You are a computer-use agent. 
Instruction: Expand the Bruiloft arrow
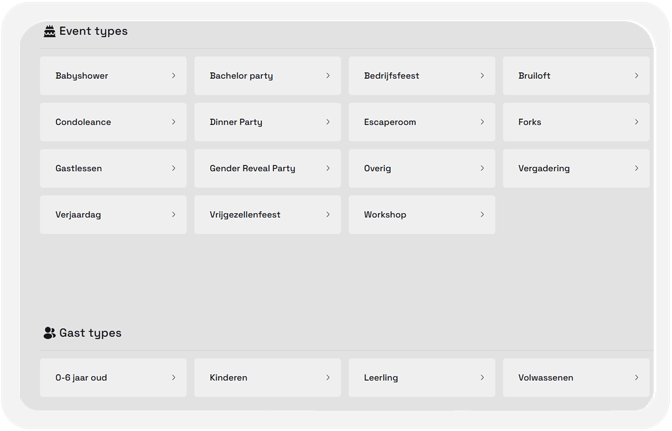tap(636, 76)
